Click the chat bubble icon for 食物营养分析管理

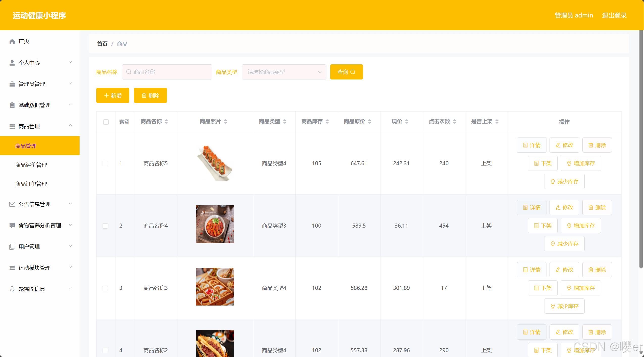click(x=12, y=225)
